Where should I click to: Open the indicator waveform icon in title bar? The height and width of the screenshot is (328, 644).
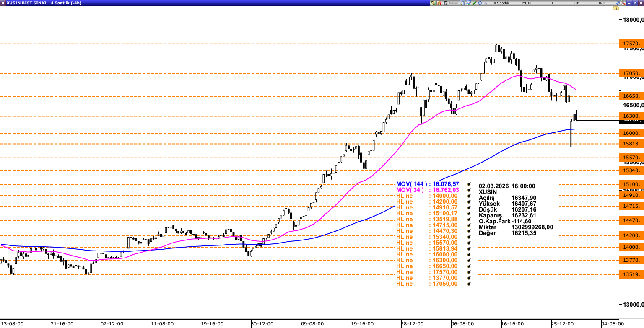tap(486, 3)
